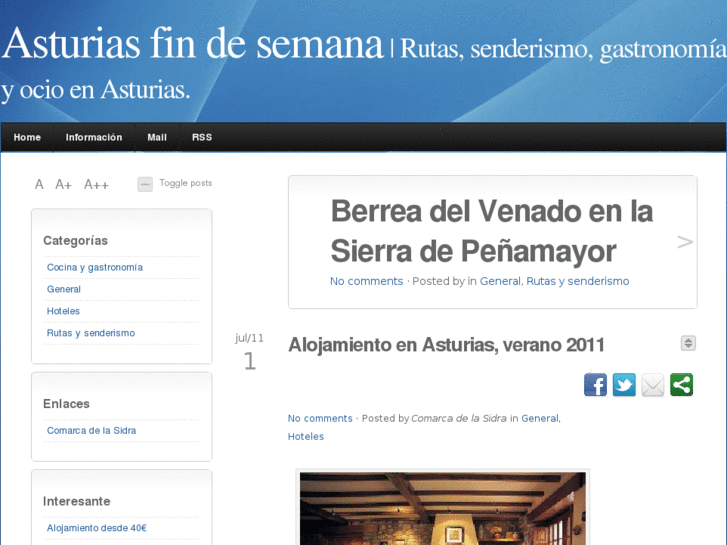This screenshot has width=727, height=545.
Task: Set the larger font size A+
Action: point(64,185)
